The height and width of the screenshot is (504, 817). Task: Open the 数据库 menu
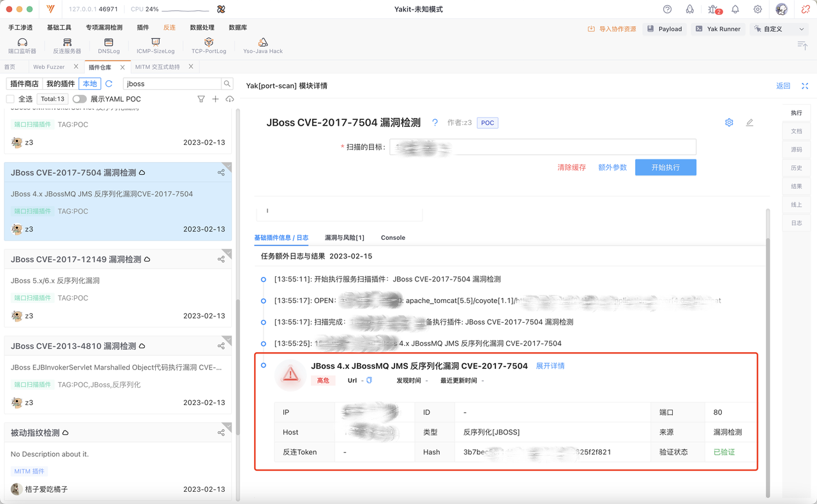click(238, 27)
